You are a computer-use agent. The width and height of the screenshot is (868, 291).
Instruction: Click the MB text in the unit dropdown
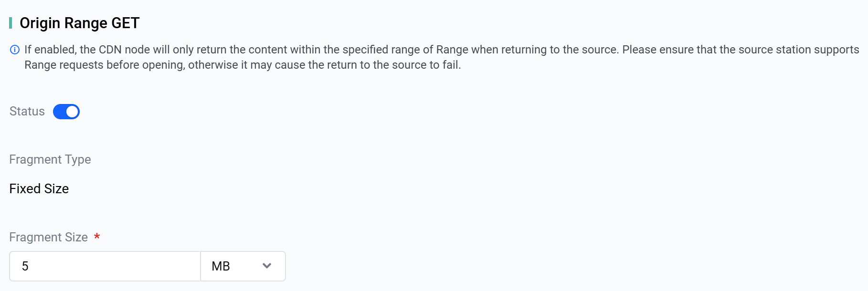click(x=221, y=266)
